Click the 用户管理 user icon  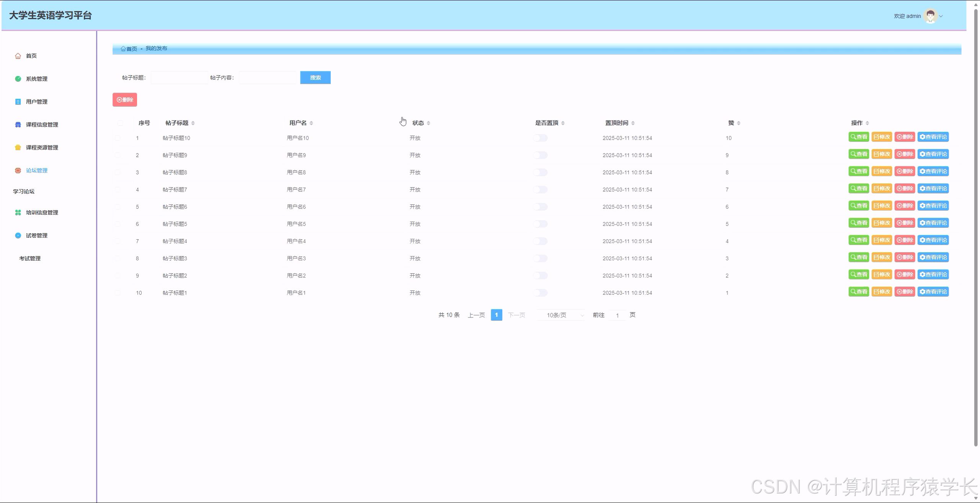pyautogui.click(x=18, y=101)
